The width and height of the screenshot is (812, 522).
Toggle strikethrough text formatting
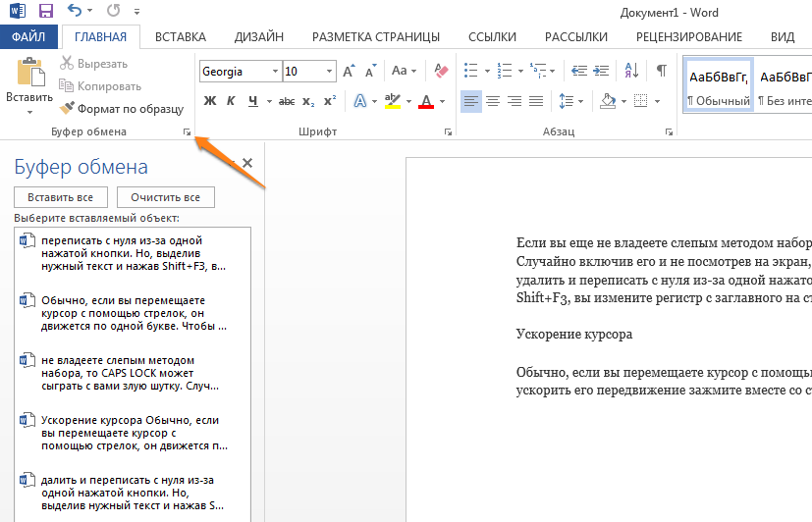tap(287, 101)
